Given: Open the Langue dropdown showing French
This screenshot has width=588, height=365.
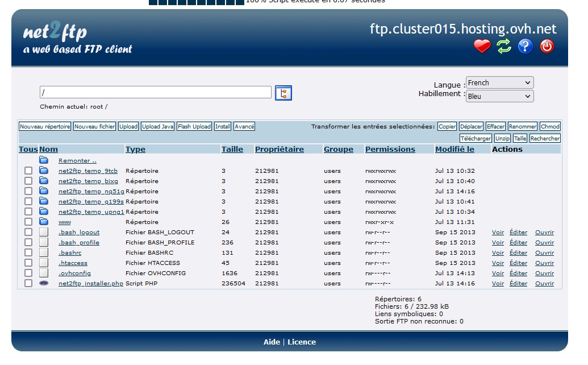Looking at the screenshot, I should point(499,83).
